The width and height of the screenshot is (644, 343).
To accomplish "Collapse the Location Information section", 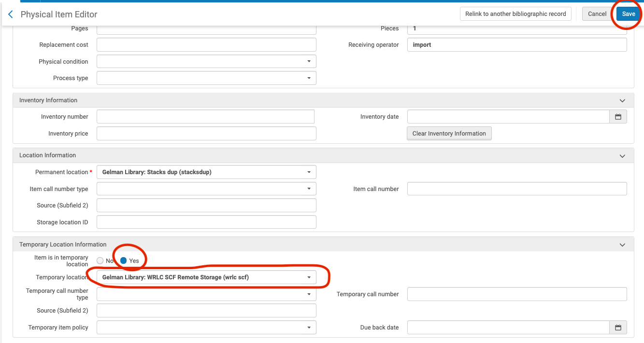I will 622,155.
